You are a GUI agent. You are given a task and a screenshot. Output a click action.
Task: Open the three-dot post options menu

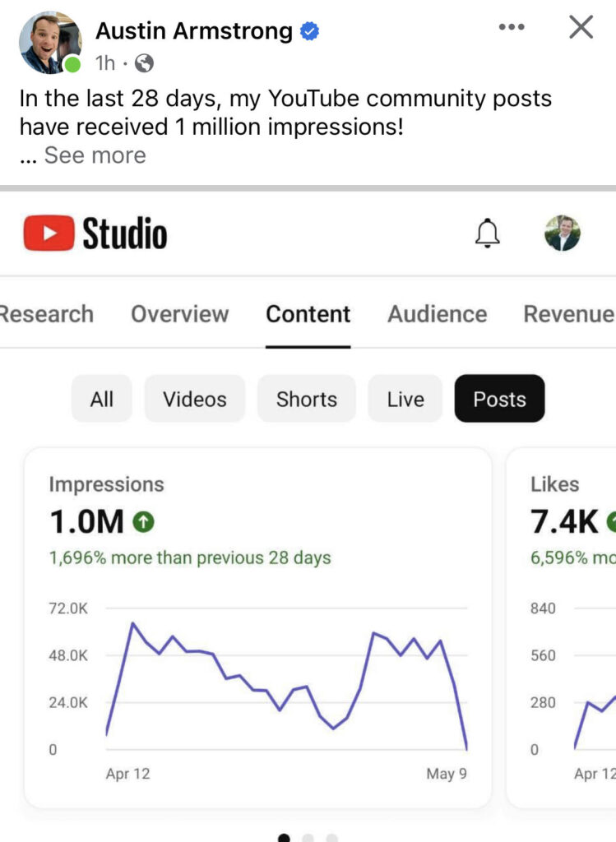coord(512,27)
